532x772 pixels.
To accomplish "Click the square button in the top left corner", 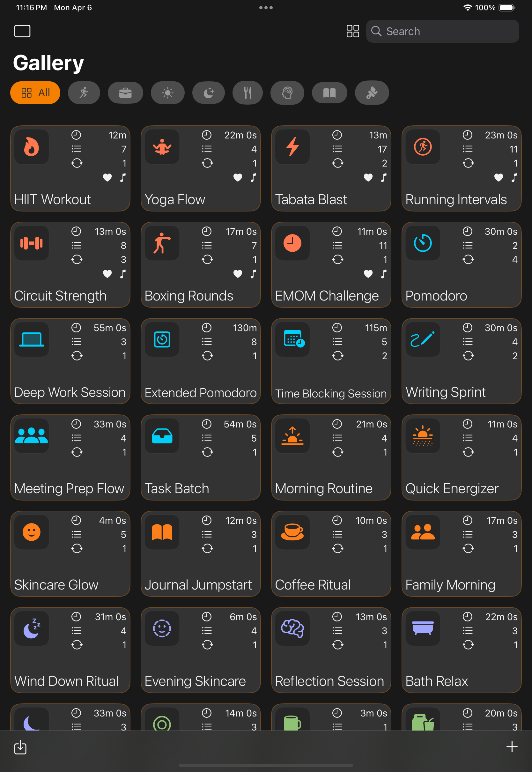I will click(22, 31).
